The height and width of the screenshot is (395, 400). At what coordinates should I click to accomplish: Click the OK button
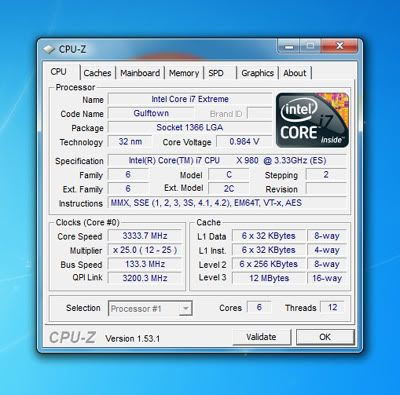point(325,337)
